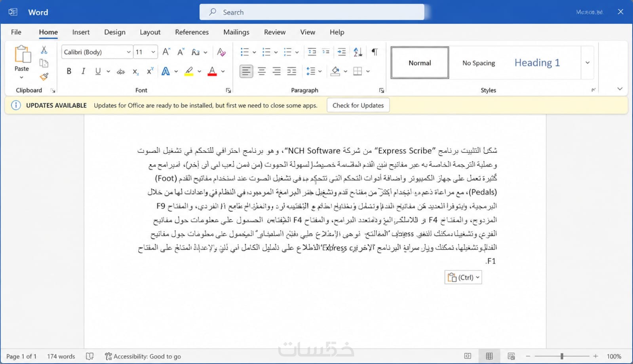
Task: Apply the red font color
Action: click(212, 71)
